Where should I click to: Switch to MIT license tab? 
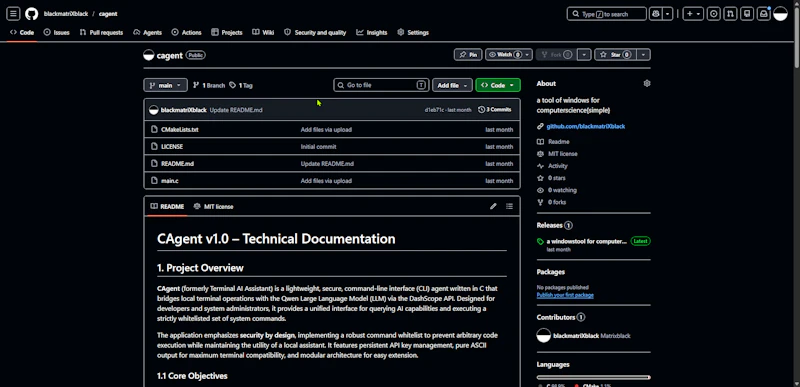point(213,207)
